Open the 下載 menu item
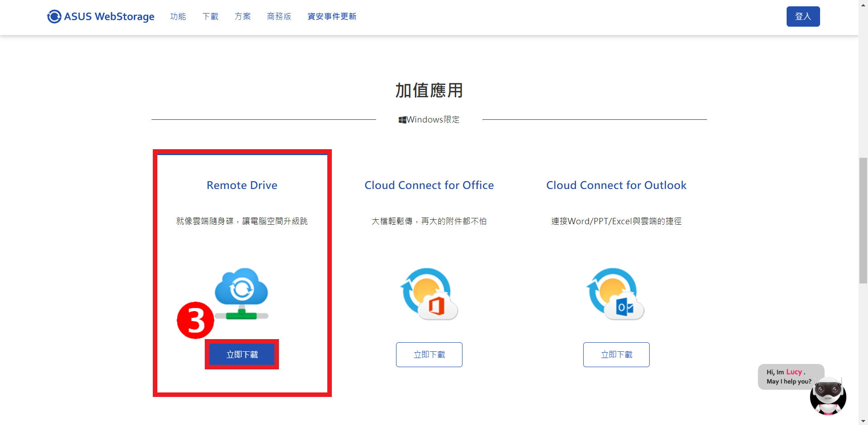Screen dimensions: 868x425 (210, 17)
